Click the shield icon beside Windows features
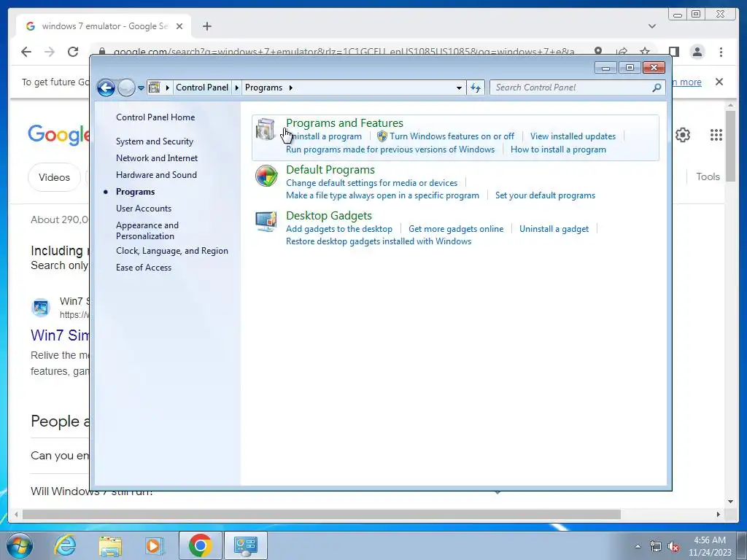This screenshot has height=560, width=747. pos(382,136)
